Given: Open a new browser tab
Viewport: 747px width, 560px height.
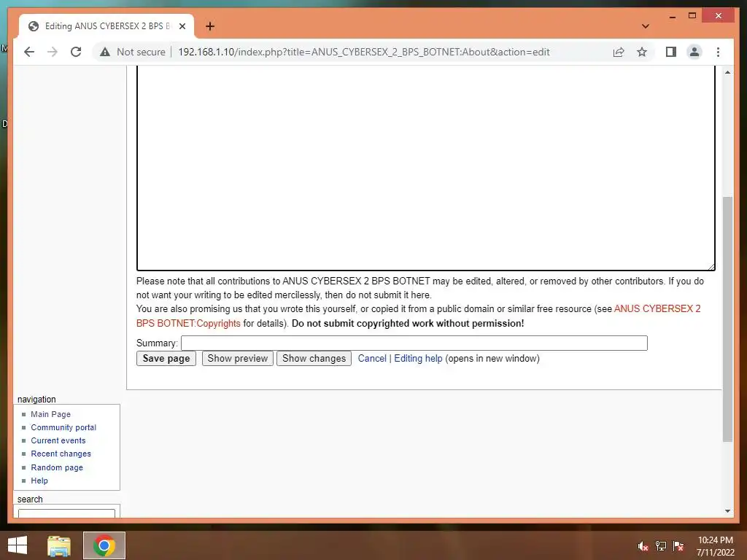Looking at the screenshot, I should [210, 26].
